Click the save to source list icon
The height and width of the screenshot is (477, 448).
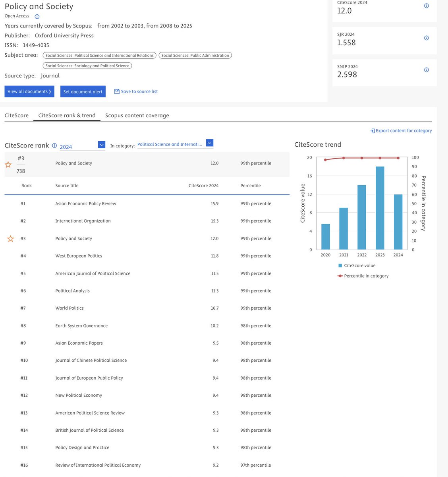[x=117, y=91]
